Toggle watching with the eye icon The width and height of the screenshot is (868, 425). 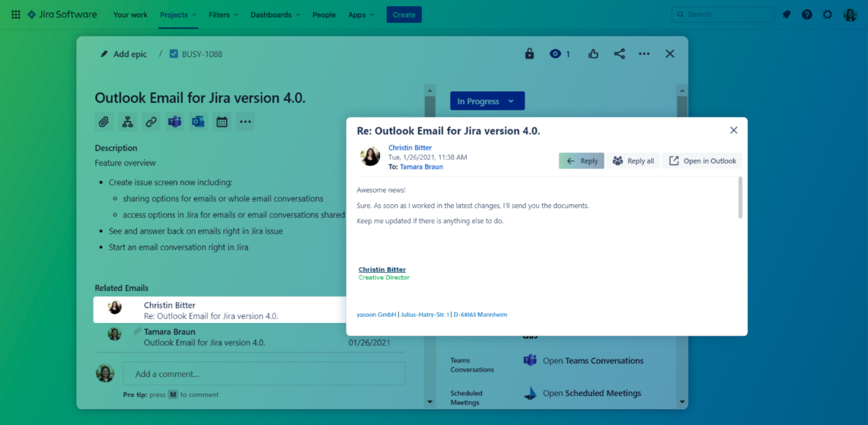(555, 54)
